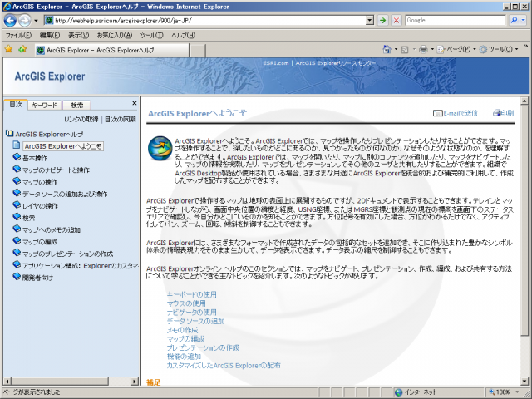Select the ArcGIS Explorer browser tab
This screenshot has height=399, width=532.
pyautogui.click(x=112, y=50)
